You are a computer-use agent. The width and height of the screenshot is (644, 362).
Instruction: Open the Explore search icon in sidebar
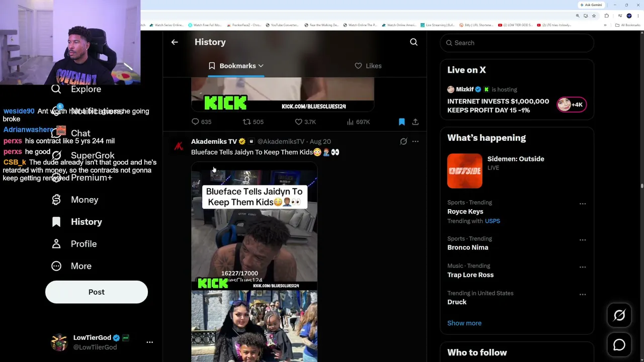[x=56, y=89]
